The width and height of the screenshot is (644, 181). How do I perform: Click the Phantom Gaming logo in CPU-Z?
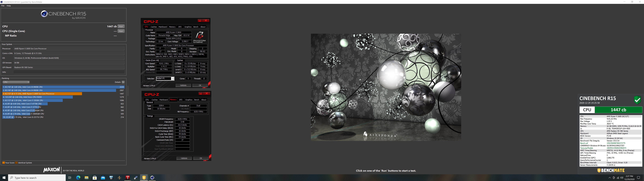[x=199, y=37]
